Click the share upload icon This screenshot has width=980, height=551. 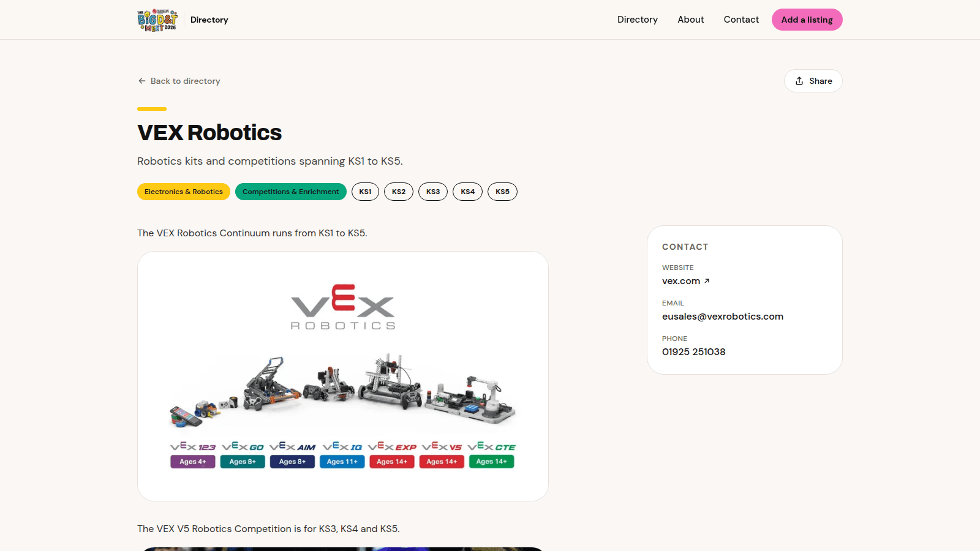[799, 81]
